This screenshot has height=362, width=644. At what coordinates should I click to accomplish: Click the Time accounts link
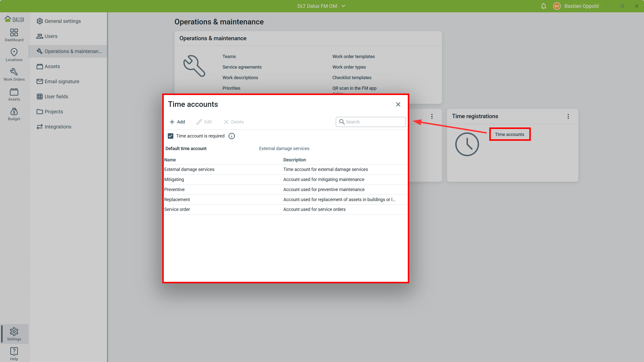[x=509, y=134]
